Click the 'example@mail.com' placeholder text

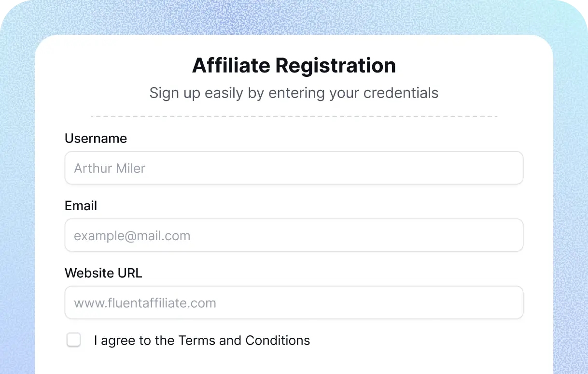(132, 236)
